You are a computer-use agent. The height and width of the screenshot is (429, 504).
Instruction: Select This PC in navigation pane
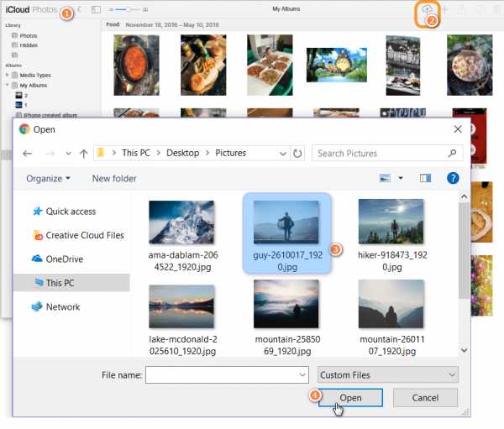coord(71,283)
